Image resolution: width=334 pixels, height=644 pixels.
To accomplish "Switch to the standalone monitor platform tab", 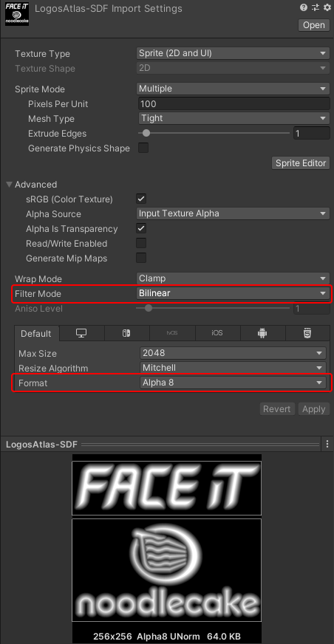I will [81, 333].
